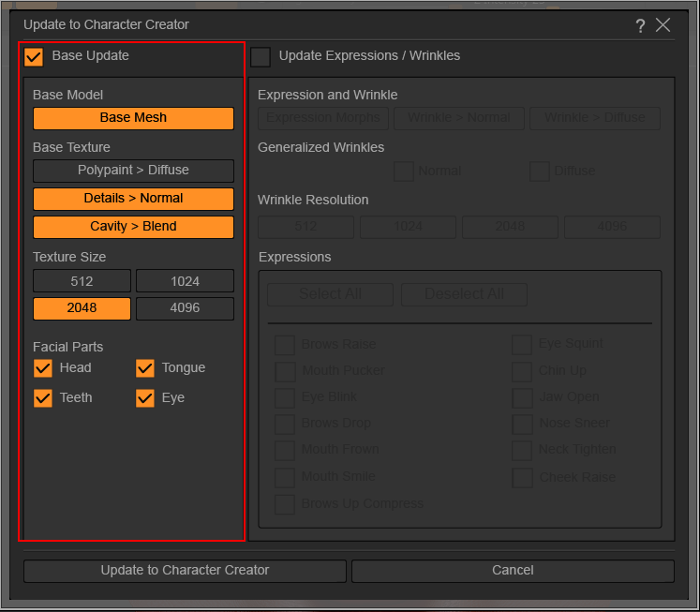Image resolution: width=700 pixels, height=612 pixels.
Task: Check the Mouth Smile expression
Action: tap(285, 478)
